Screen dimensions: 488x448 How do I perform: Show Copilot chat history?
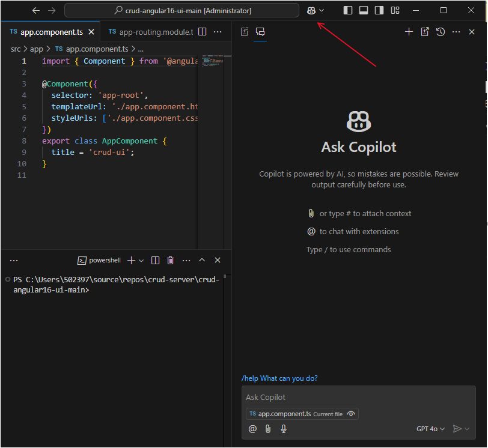(441, 32)
